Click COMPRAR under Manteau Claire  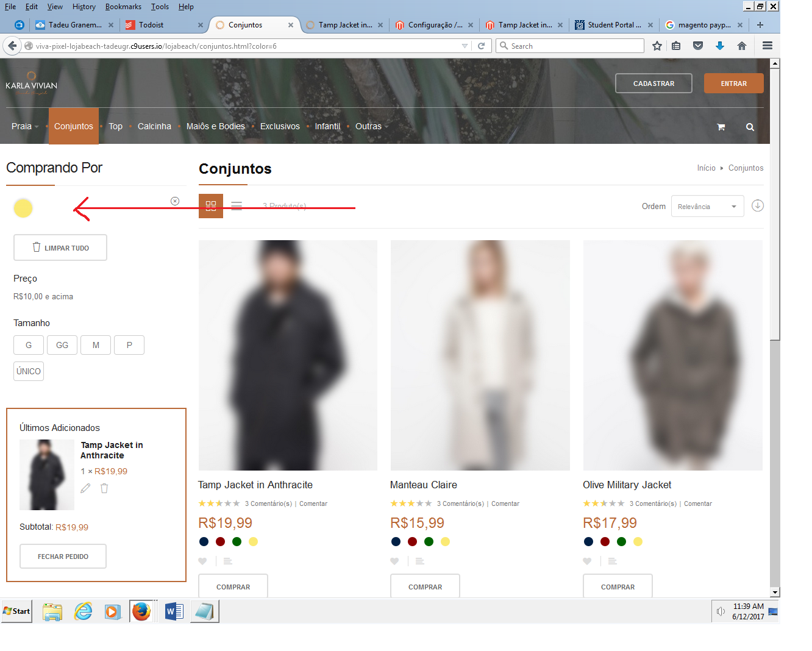(425, 586)
